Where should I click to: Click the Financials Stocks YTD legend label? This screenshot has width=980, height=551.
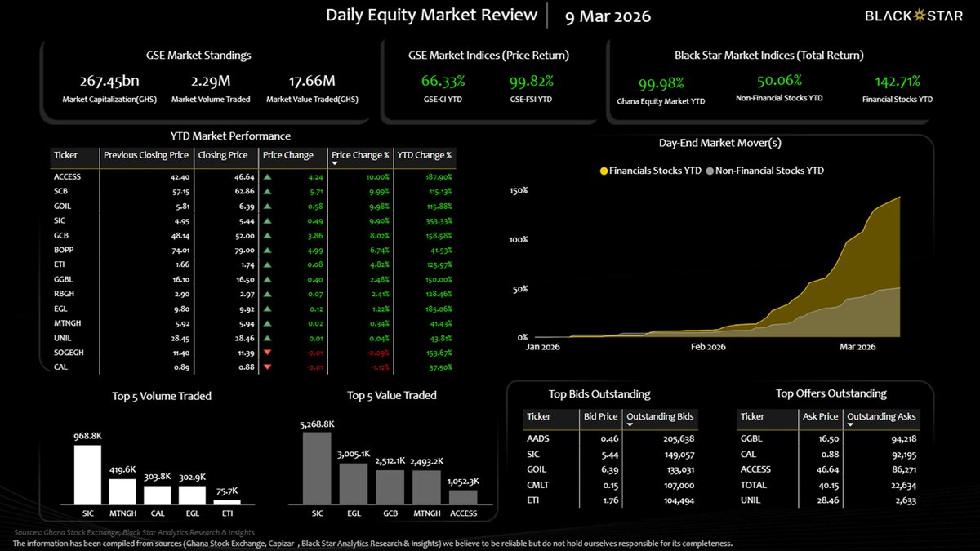pos(656,171)
